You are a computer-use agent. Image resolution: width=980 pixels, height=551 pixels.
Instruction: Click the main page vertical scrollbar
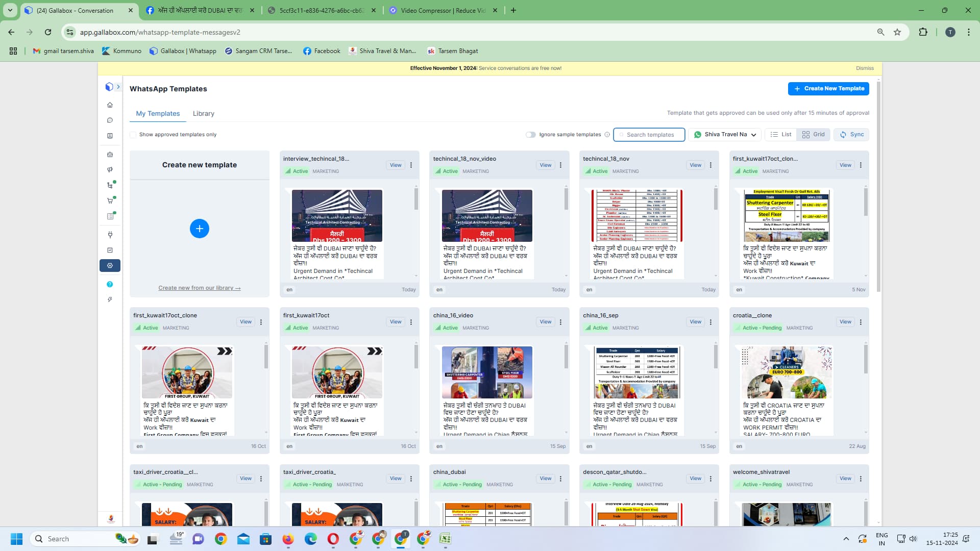(x=878, y=187)
